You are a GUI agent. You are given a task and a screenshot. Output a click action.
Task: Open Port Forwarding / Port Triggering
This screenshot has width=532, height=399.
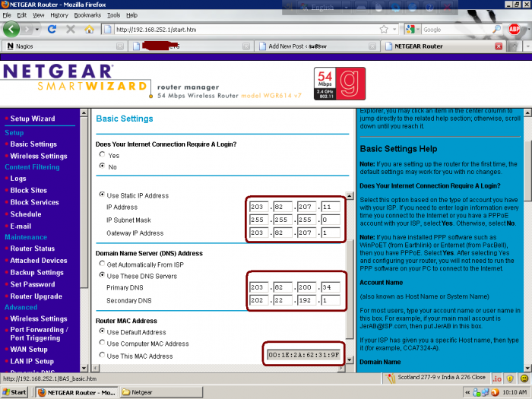[39, 334]
